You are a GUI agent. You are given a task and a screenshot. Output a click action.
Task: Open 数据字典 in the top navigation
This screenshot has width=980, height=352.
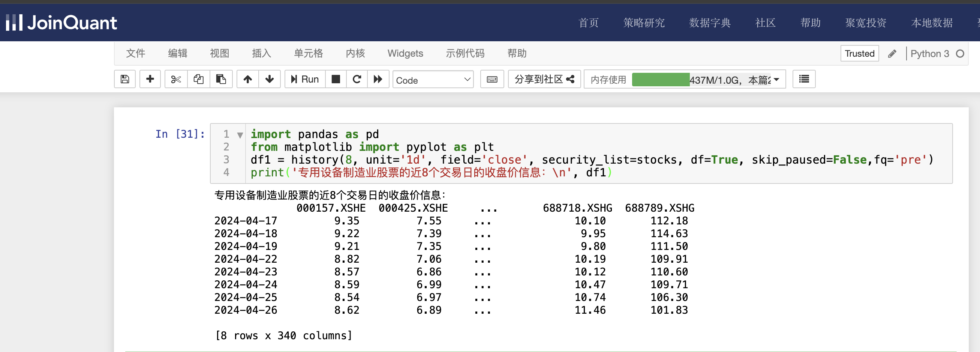click(710, 23)
